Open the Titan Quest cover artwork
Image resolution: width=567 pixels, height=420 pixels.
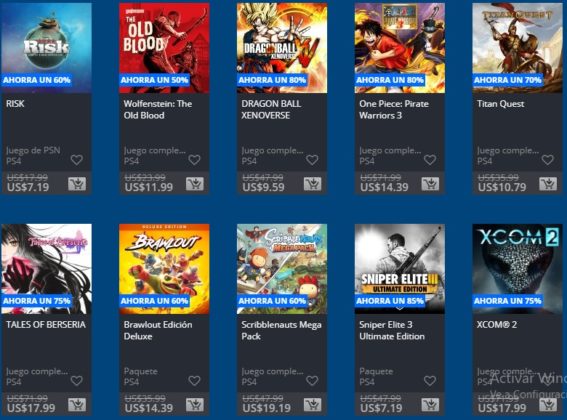tap(517, 48)
